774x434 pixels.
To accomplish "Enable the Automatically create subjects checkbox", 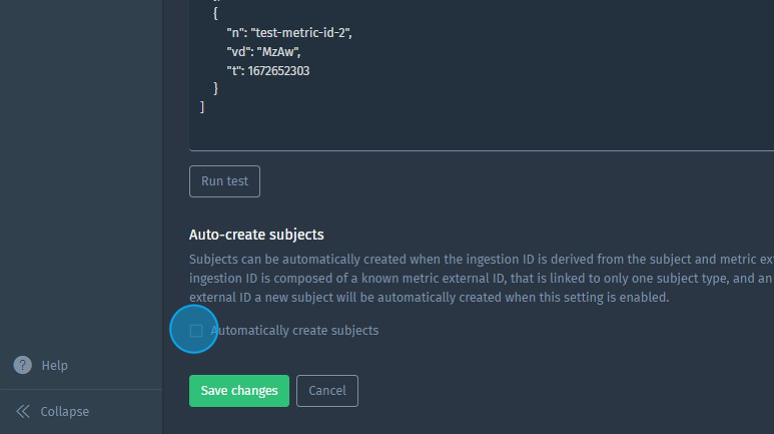I will coord(196,330).
